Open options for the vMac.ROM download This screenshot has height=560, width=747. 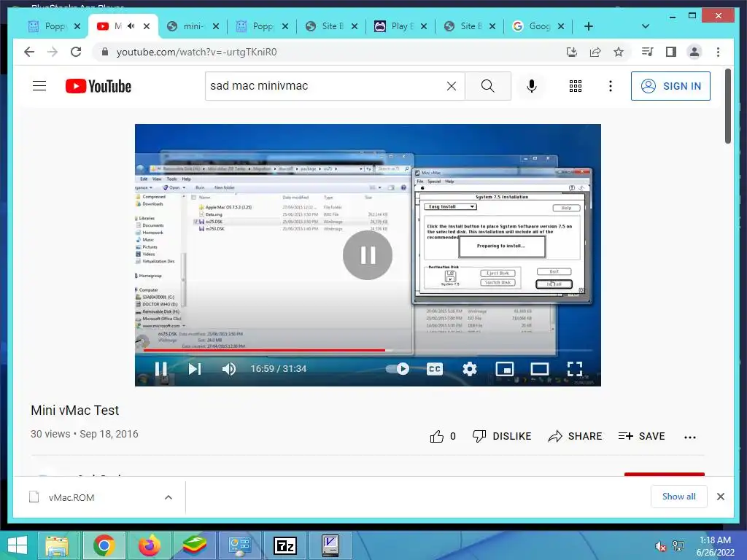(169, 497)
